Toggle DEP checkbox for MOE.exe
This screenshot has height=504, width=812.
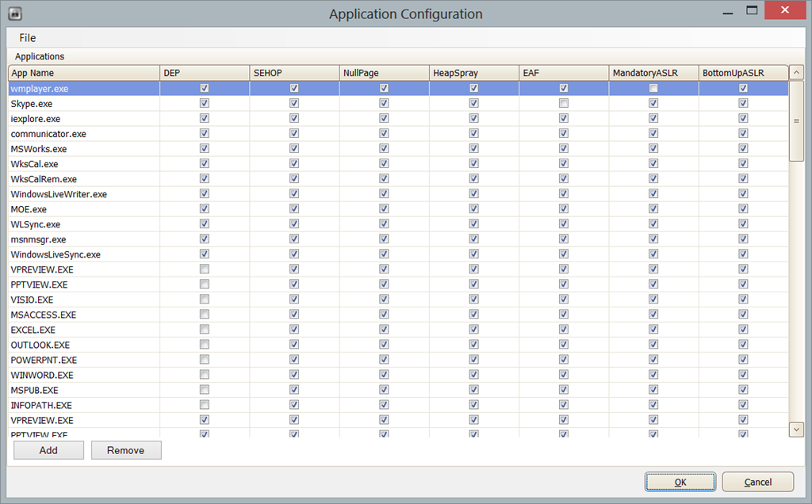pos(205,208)
